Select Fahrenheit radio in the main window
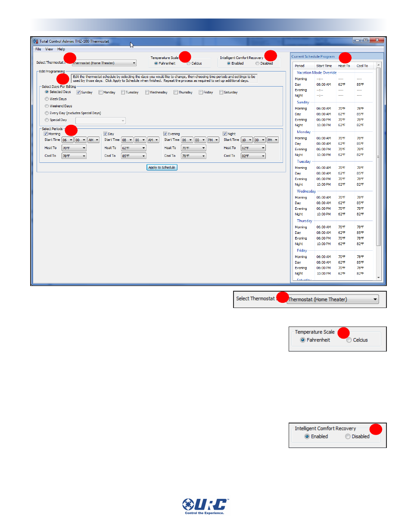 point(156,63)
